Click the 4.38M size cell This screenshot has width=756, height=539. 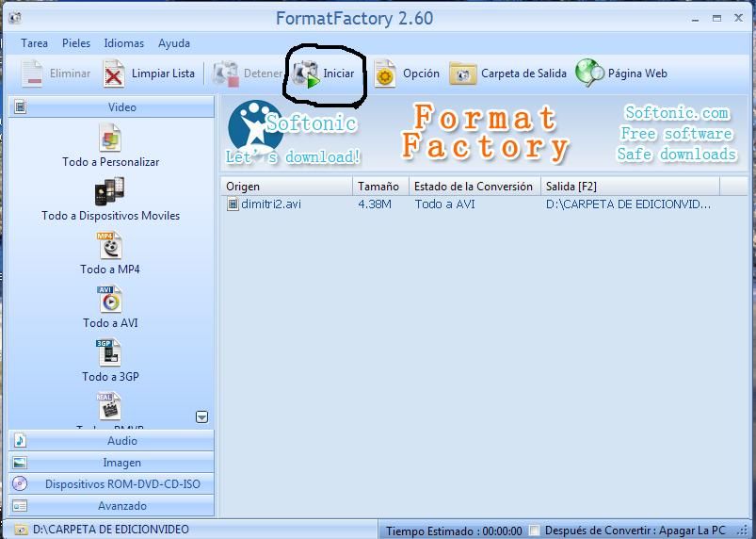375,204
